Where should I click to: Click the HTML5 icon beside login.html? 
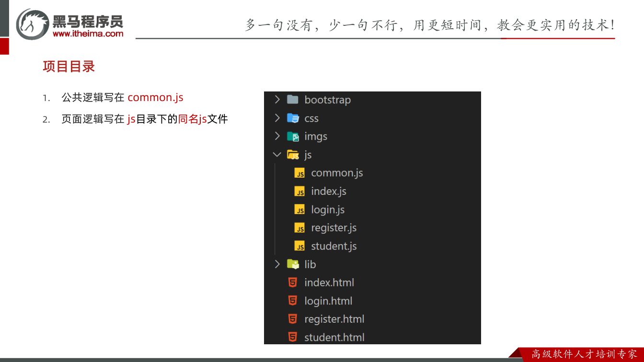tap(292, 301)
